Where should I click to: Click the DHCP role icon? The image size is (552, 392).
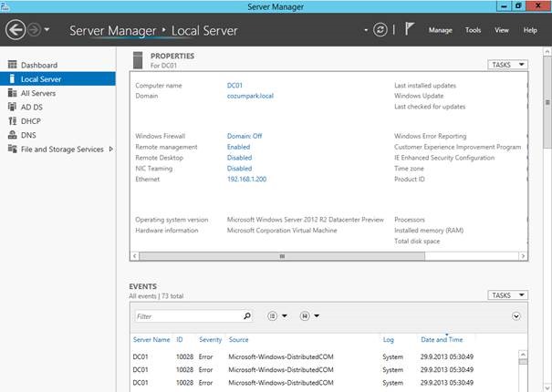(x=13, y=120)
